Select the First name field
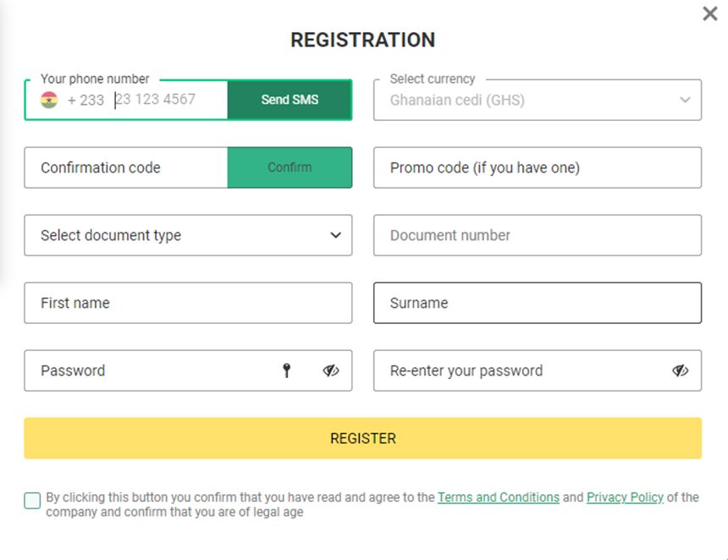 [188, 303]
